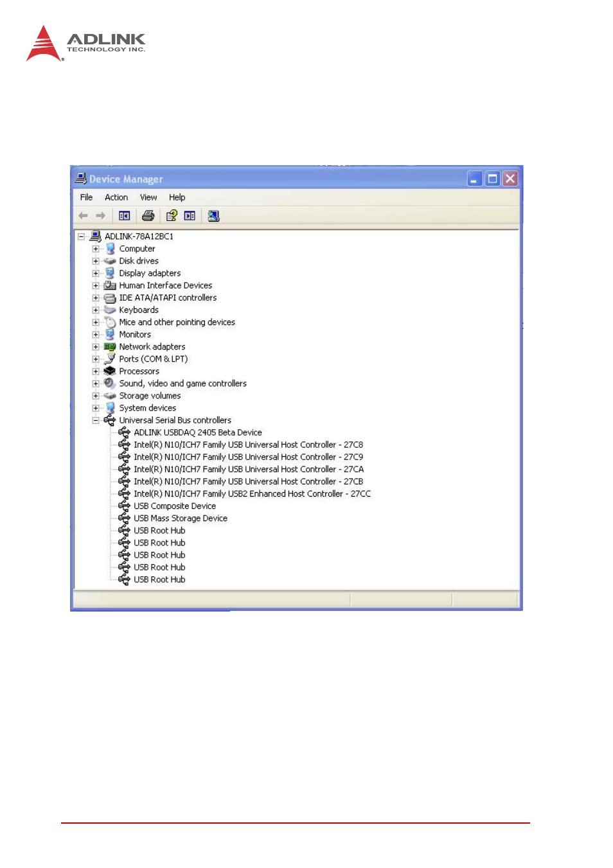The width and height of the screenshot is (613, 868).
Task: Collapse the Universal Serial Bus controllers node
Action: click(96, 420)
